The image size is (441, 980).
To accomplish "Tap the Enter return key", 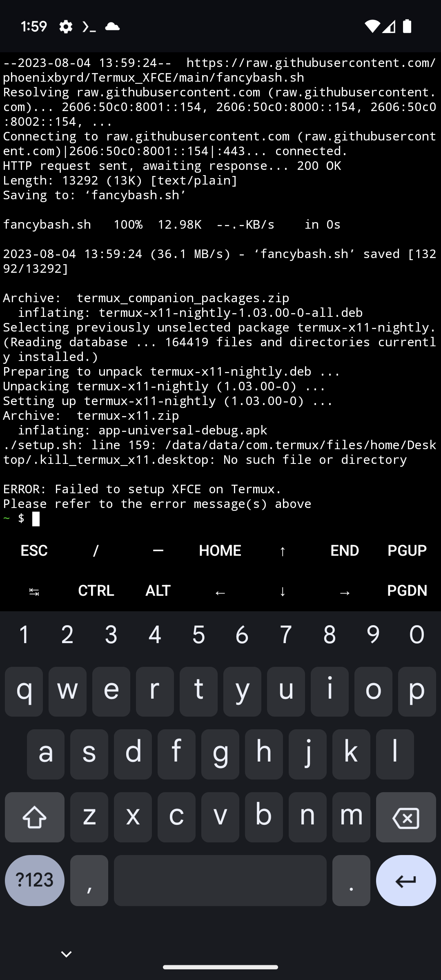I will click(405, 881).
